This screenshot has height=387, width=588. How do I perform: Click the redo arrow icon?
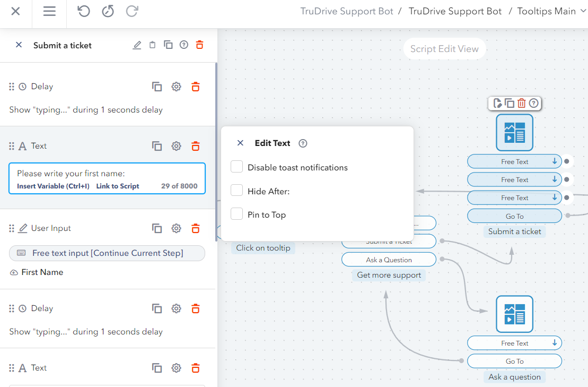click(x=132, y=11)
